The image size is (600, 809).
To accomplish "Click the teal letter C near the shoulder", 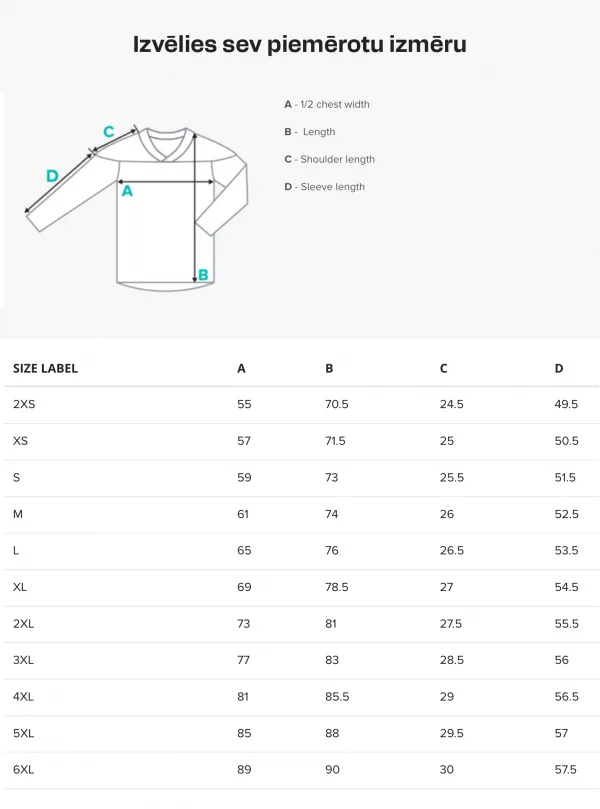I will (x=109, y=131).
